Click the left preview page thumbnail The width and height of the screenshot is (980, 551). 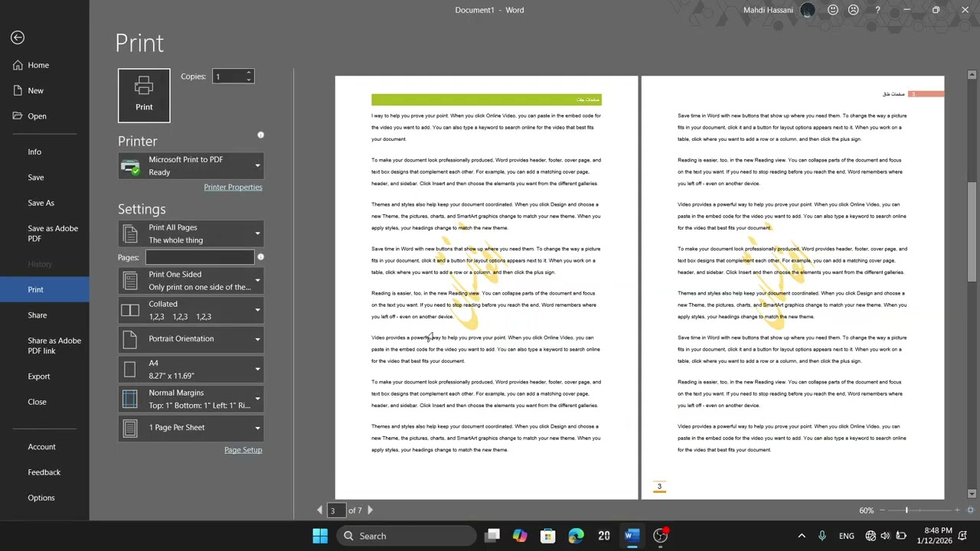[x=486, y=288]
